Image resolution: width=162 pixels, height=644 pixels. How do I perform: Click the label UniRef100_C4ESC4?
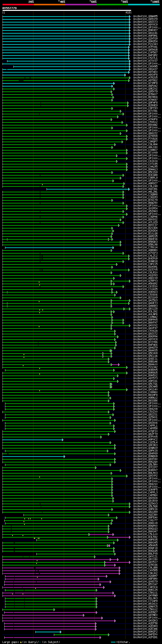click(145, 587)
